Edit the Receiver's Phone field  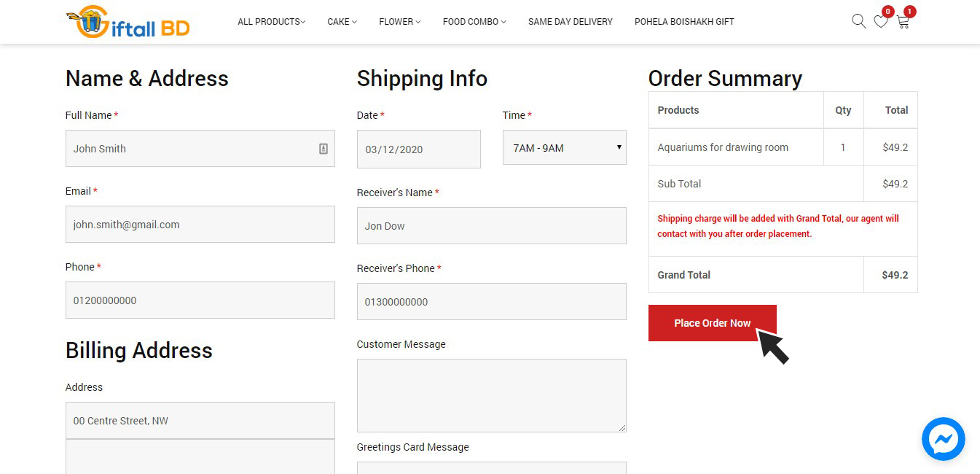[x=492, y=302]
